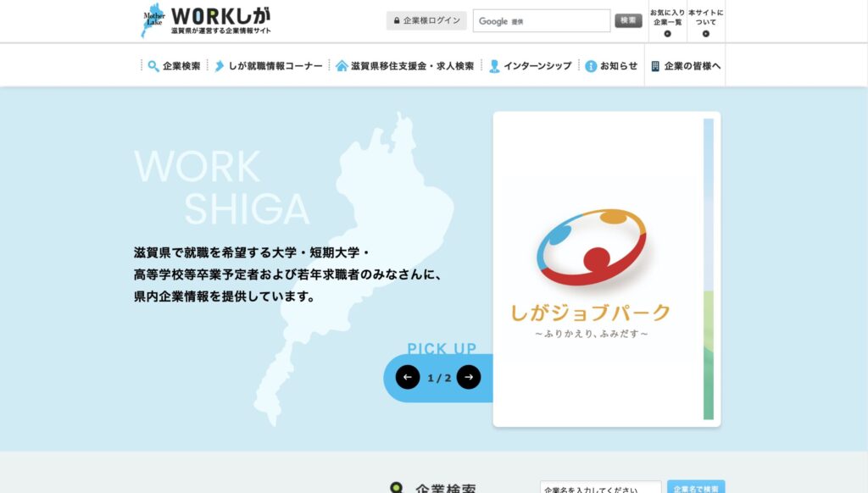
Task: Click the blue arrow icon beside しが就職情報コーナー
Action: (x=219, y=66)
